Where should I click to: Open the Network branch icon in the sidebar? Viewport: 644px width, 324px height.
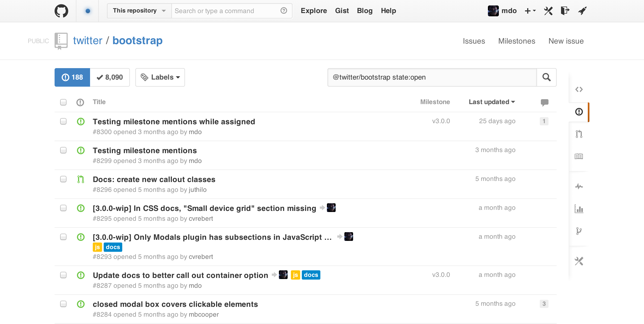pyautogui.click(x=579, y=231)
